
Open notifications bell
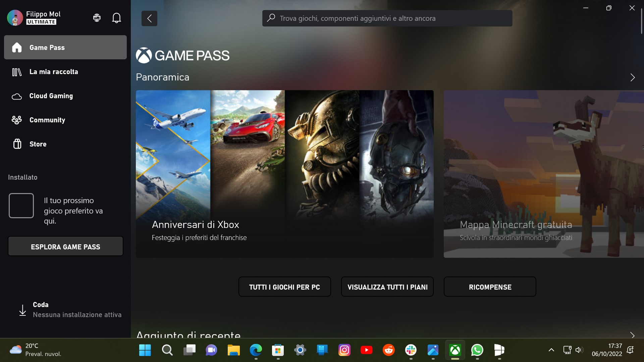pos(116,18)
